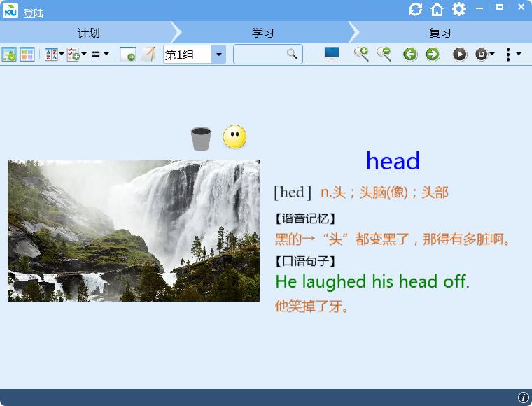Switch to the 复习 tab
The width and height of the screenshot is (532, 406).
click(440, 33)
